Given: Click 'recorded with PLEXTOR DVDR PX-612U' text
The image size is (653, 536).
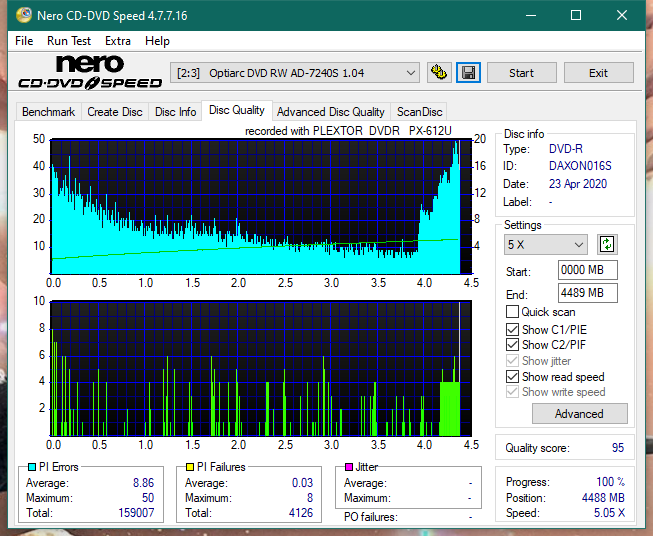Looking at the screenshot, I should pyautogui.click(x=348, y=131).
